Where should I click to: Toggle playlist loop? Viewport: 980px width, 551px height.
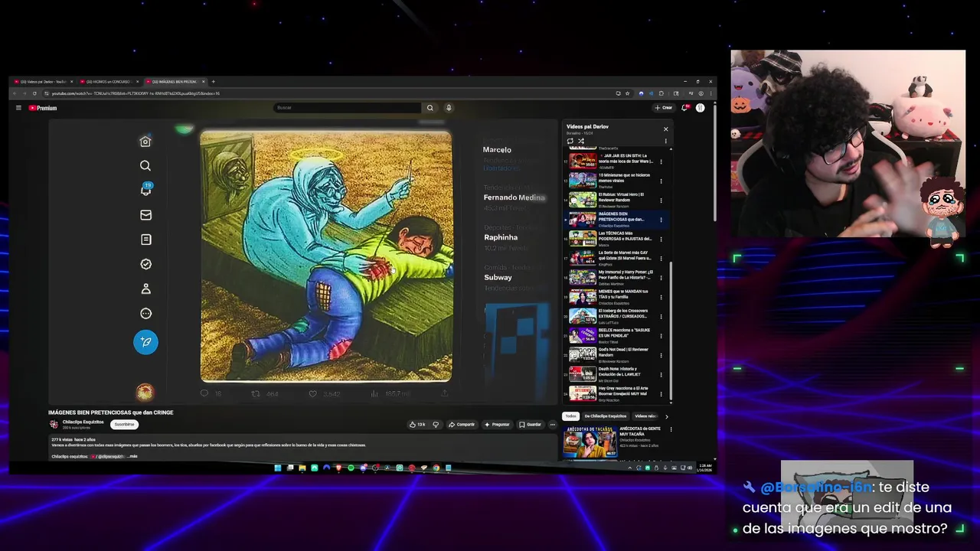coord(570,142)
